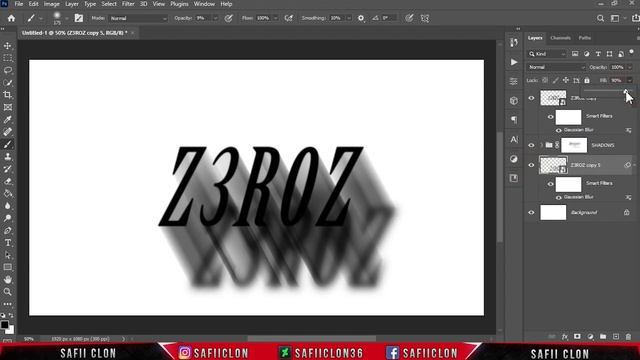Click the search magnifier icon top right
The width and height of the screenshot is (640, 360).
(x=600, y=18)
